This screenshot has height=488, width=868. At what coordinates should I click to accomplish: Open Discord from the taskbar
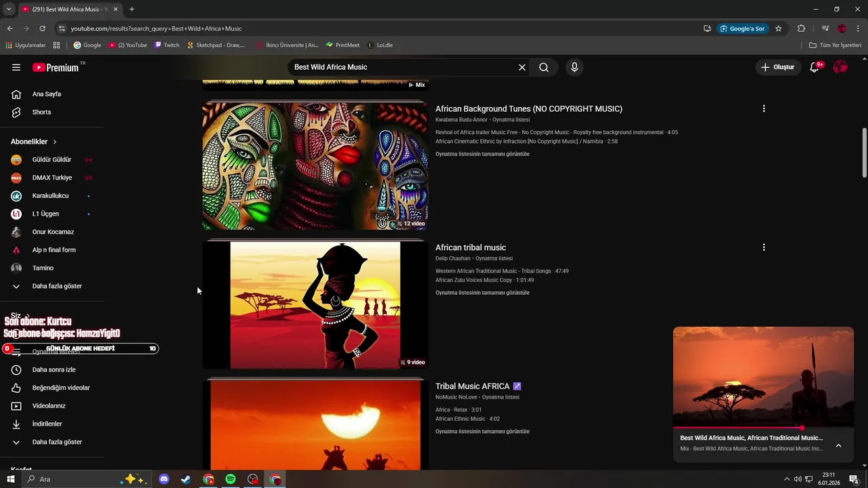tap(163, 479)
